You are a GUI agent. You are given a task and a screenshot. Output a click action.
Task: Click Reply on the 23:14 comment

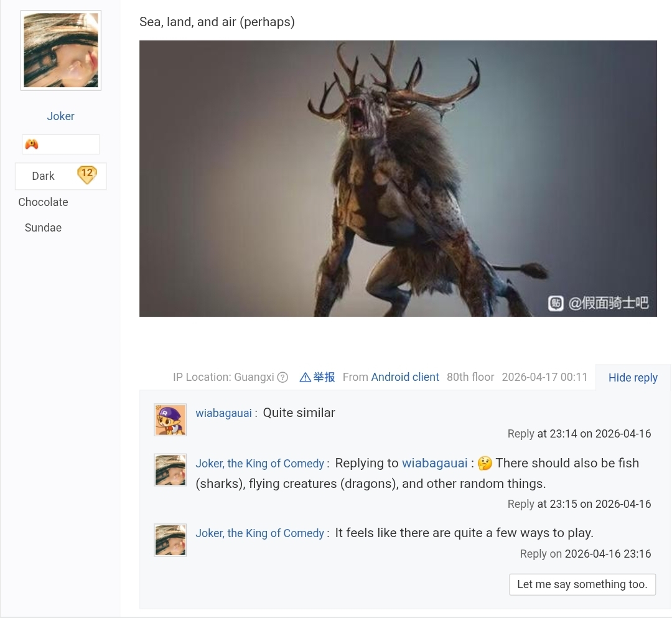click(521, 434)
